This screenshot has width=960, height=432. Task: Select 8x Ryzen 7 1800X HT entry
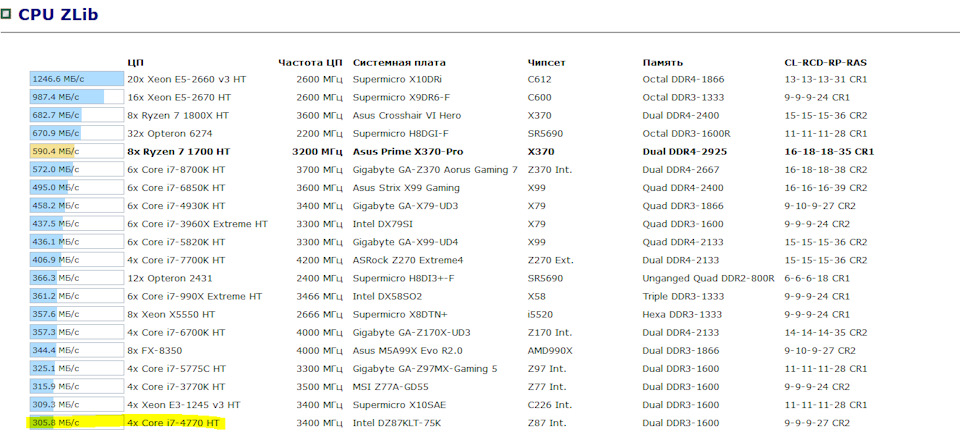[x=180, y=115]
